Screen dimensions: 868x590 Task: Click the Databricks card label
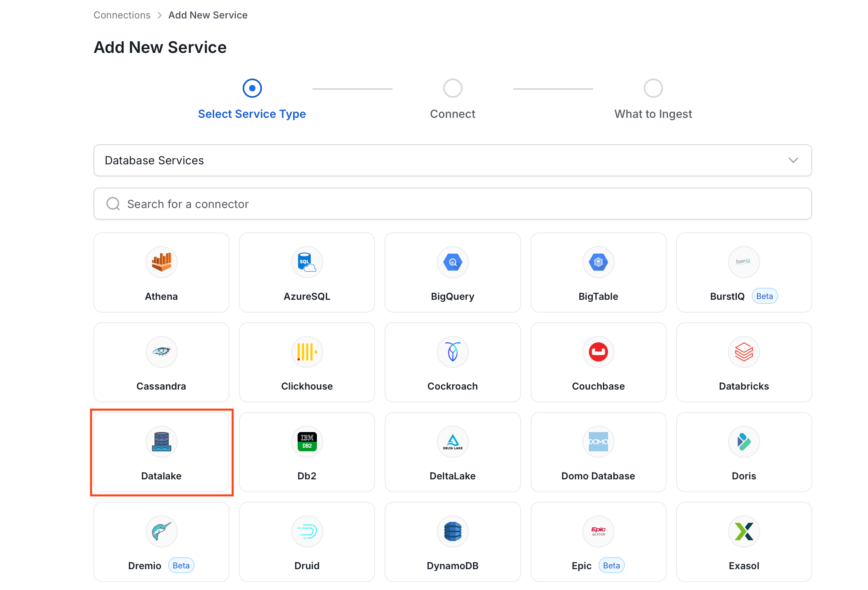click(744, 386)
